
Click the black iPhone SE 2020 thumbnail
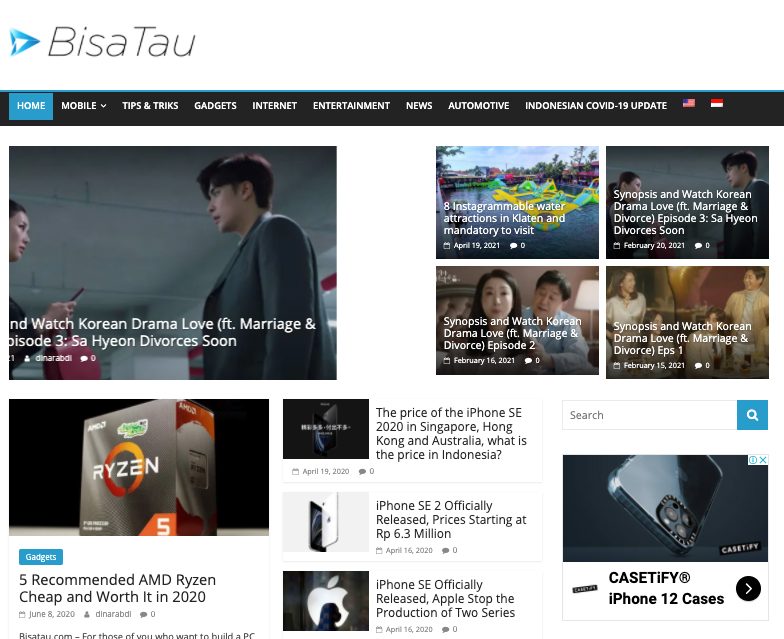pos(326,429)
